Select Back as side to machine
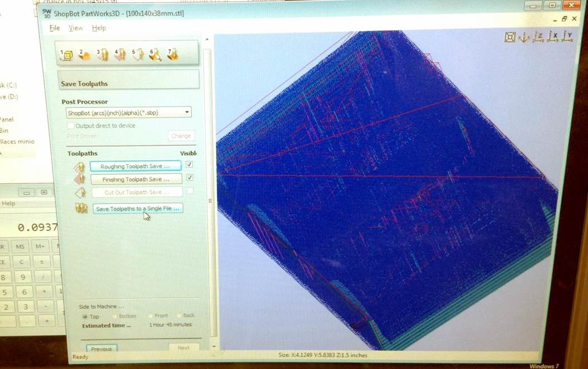 pos(179,315)
